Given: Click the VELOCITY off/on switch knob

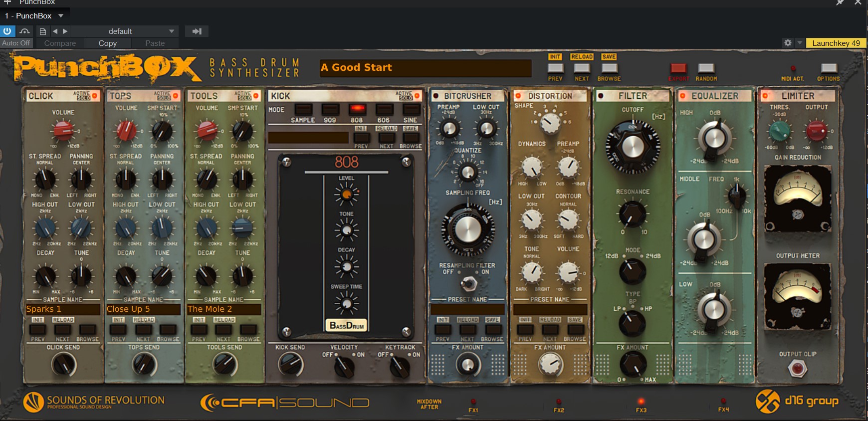Looking at the screenshot, I should tap(344, 368).
